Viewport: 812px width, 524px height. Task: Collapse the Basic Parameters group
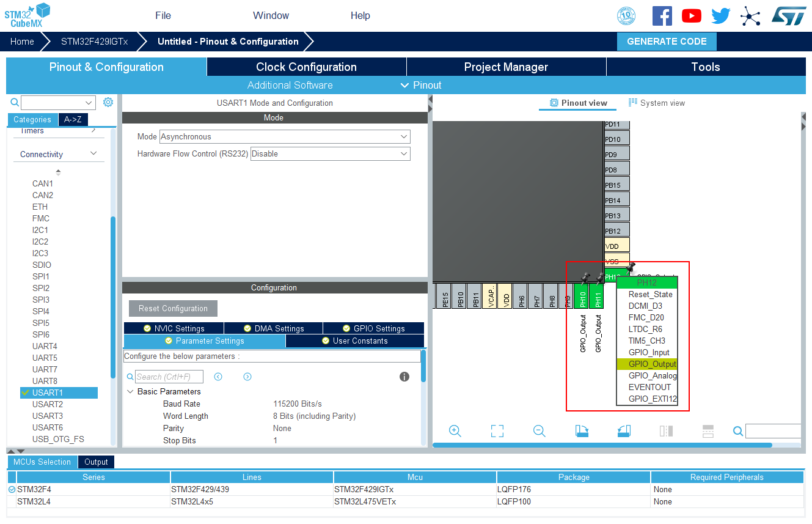coord(130,391)
